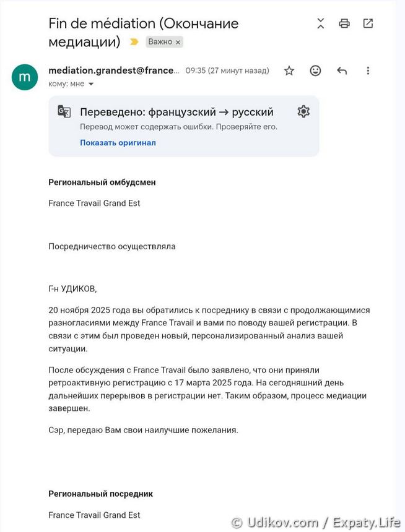The height and width of the screenshot is (532, 405).
Task: Open translation settings gear
Action: coord(303,112)
